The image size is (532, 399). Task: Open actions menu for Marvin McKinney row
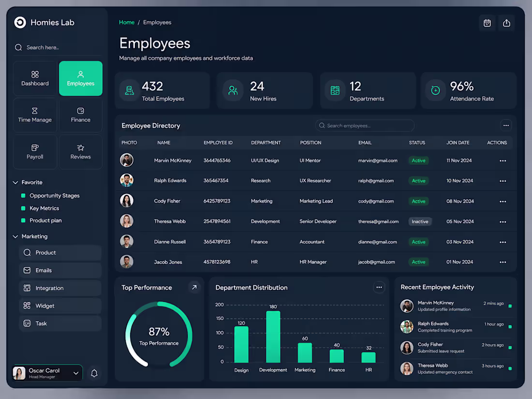(502, 161)
